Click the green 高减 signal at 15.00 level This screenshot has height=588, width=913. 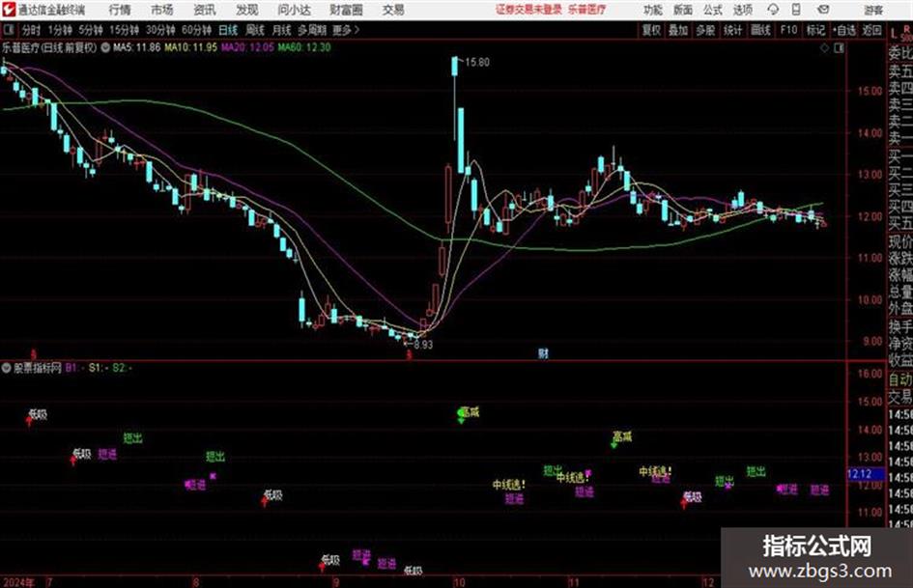(469, 413)
